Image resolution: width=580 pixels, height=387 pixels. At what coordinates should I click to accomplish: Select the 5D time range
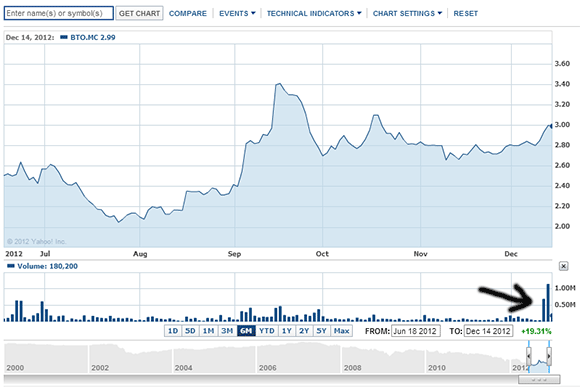(x=190, y=331)
